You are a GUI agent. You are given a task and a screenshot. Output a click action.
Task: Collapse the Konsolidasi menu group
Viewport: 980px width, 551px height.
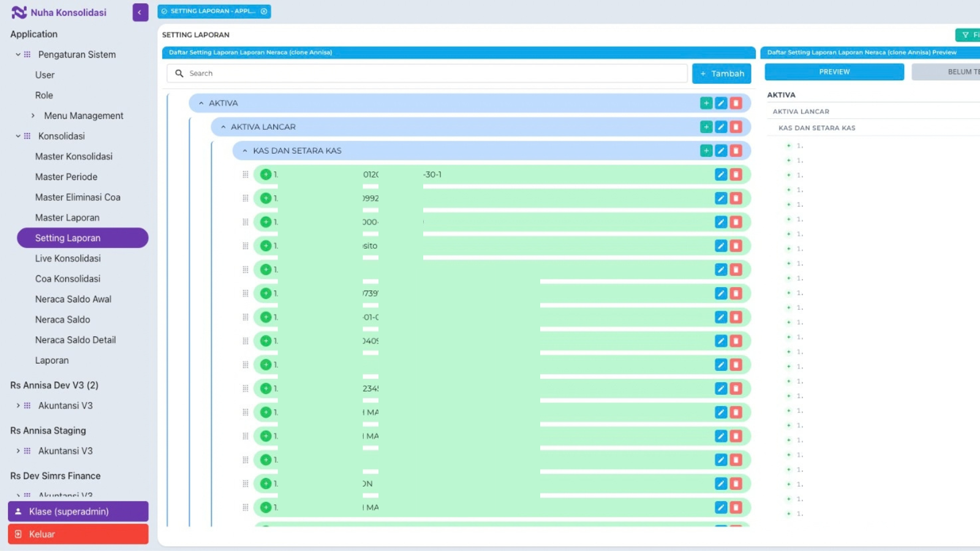pos(18,136)
